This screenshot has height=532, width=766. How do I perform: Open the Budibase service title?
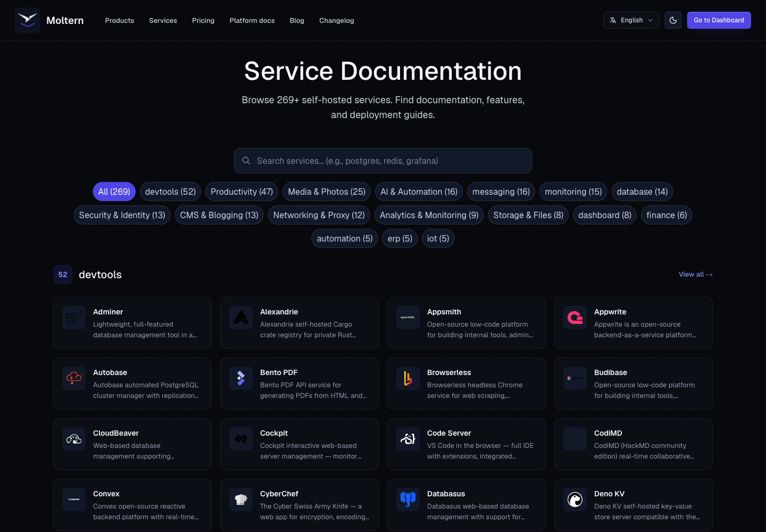611,372
